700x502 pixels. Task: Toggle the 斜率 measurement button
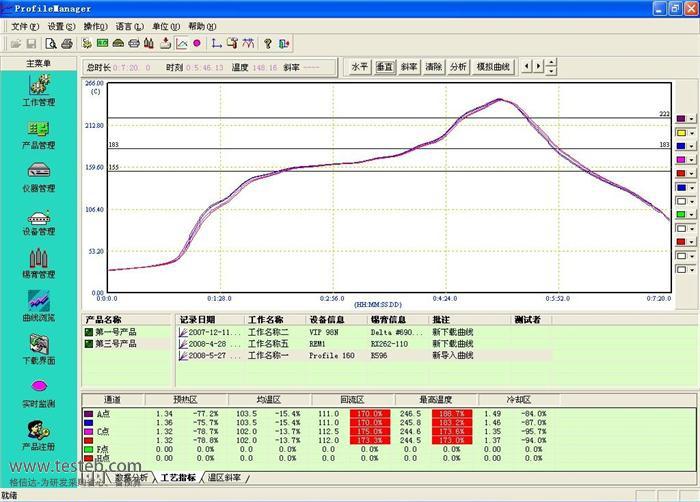tap(409, 67)
